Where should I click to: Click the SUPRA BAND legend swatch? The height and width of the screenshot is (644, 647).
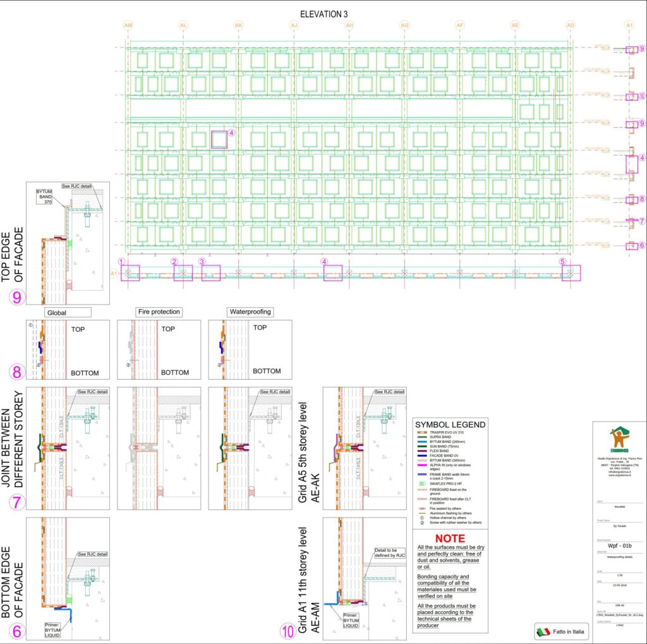[422, 437]
